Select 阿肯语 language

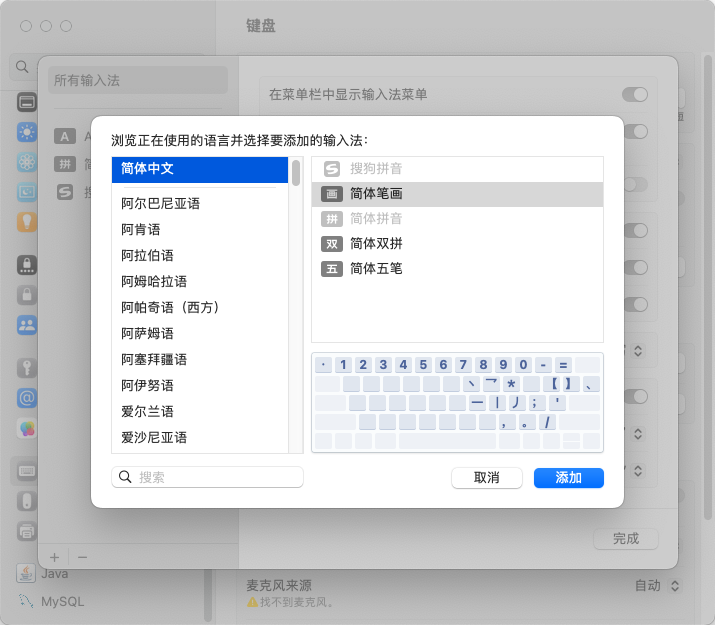coord(140,229)
